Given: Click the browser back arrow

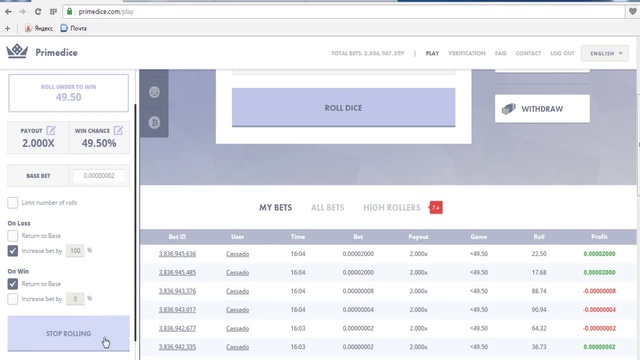Looking at the screenshot, I should (x=8, y=11).
